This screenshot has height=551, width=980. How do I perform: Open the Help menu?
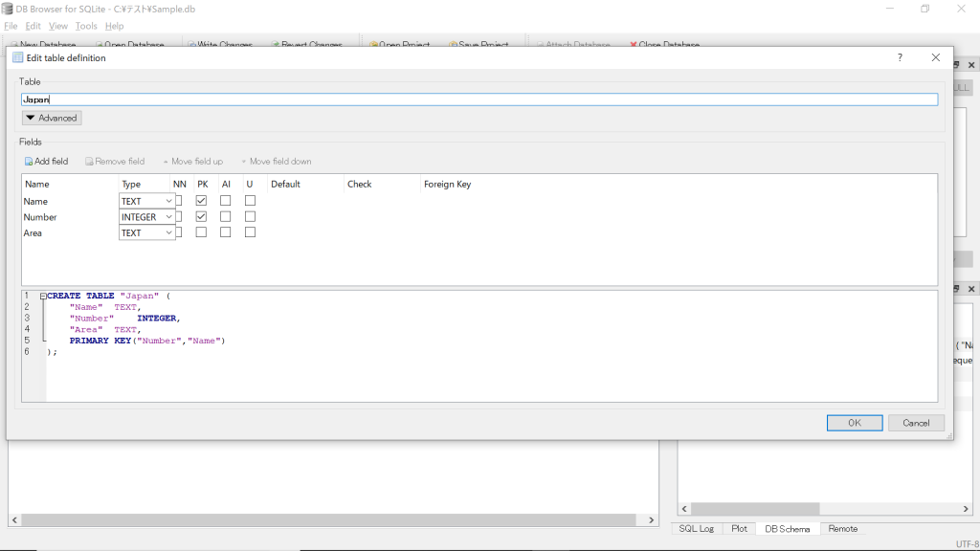point(115,26)
